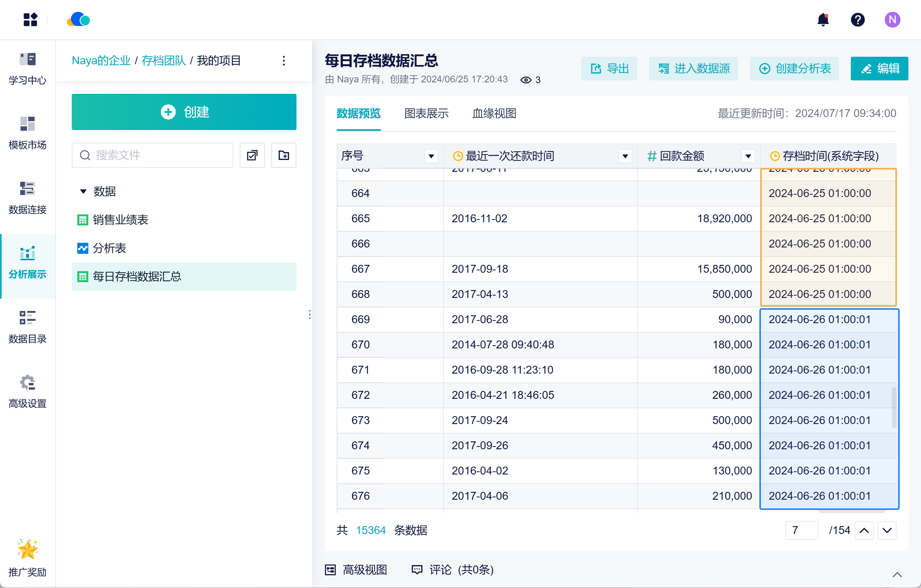Open 序号 column dropdown arrow
The width and height of the screenshot is (921, 588).
(431, 156)
